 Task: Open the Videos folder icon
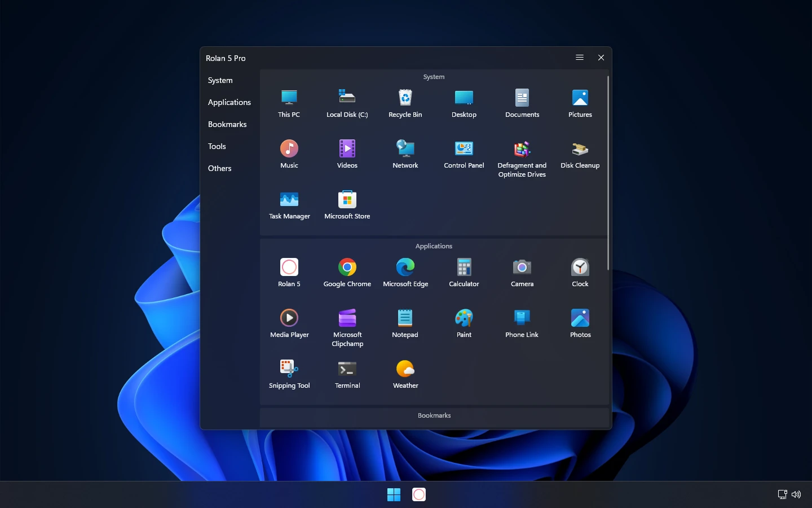tap(347, 154)
